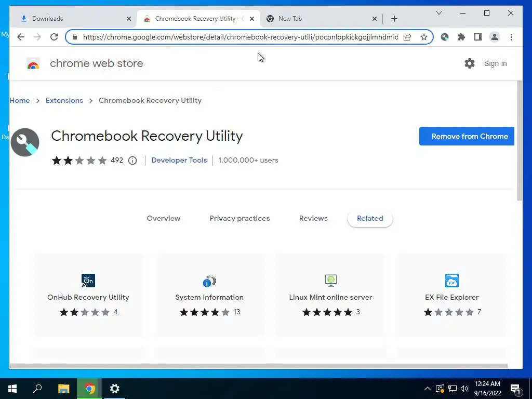Open the Linux Mint online server icon
Screen dimensions: 532x399
[x=331, y=280]
